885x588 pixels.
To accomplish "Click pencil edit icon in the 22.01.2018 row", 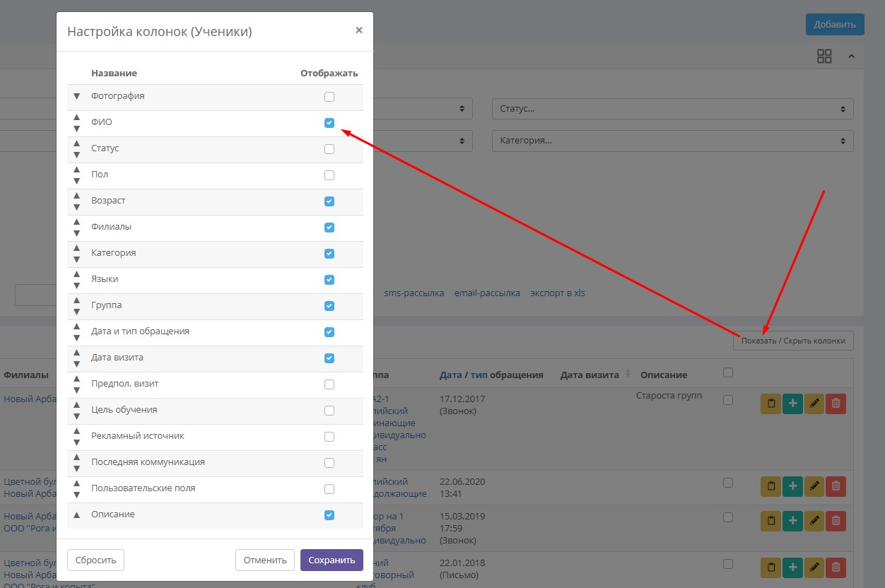I will pyautogui.click(x=814, y=567).
